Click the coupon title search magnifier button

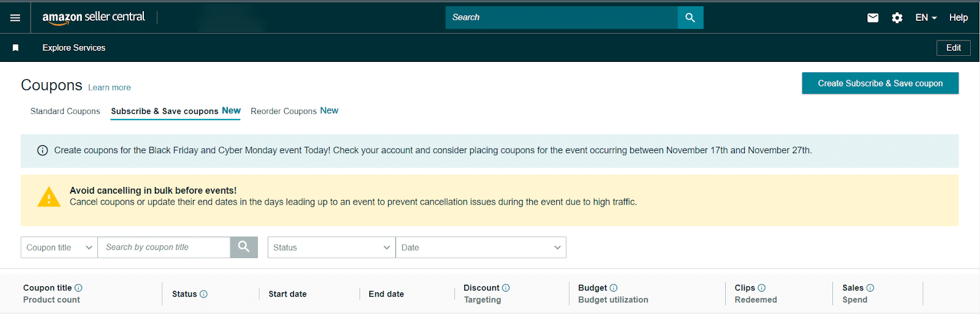tap(244, 247)
